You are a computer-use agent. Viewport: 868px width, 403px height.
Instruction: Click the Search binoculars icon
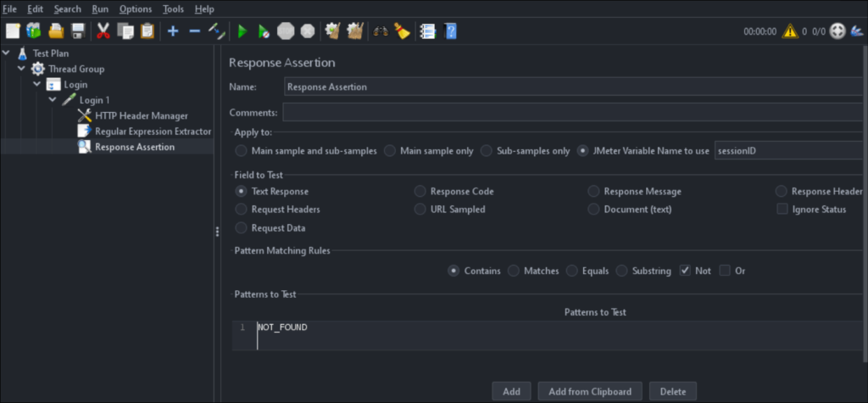381,31
